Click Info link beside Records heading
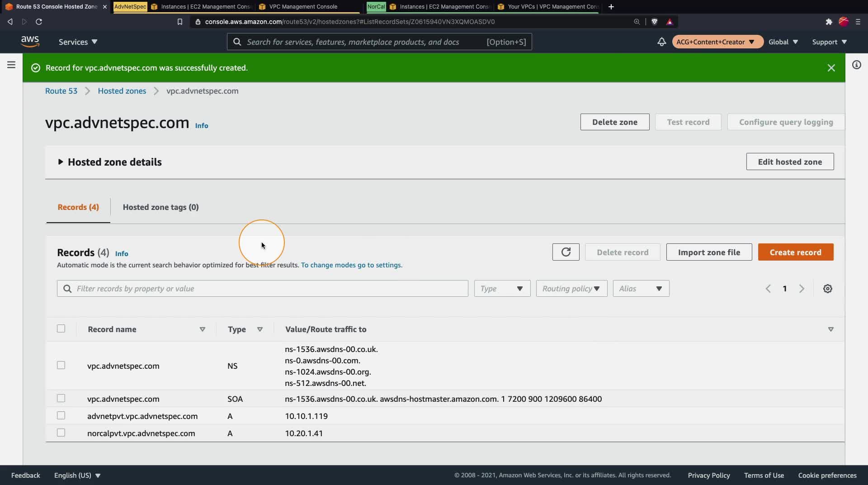 [122, 253]
